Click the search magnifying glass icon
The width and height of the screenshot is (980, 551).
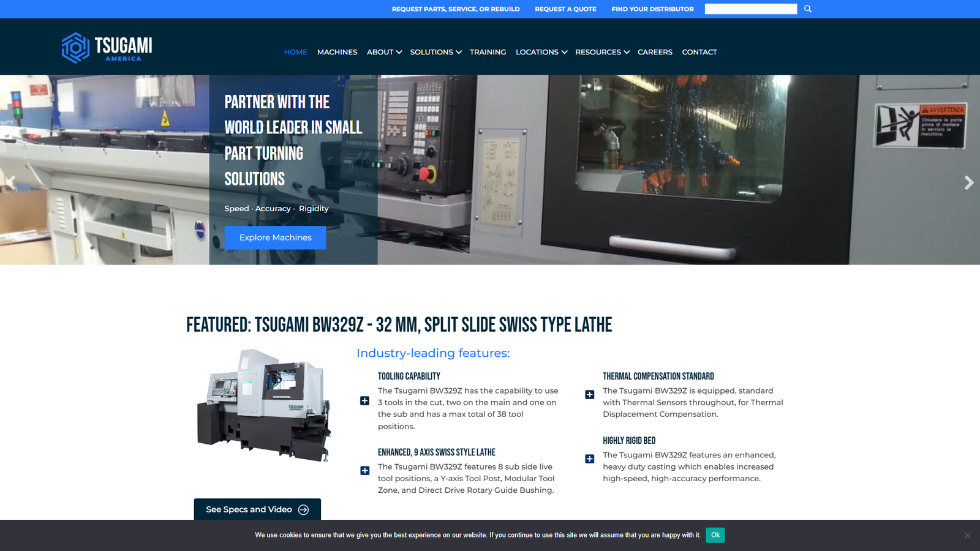807,9
